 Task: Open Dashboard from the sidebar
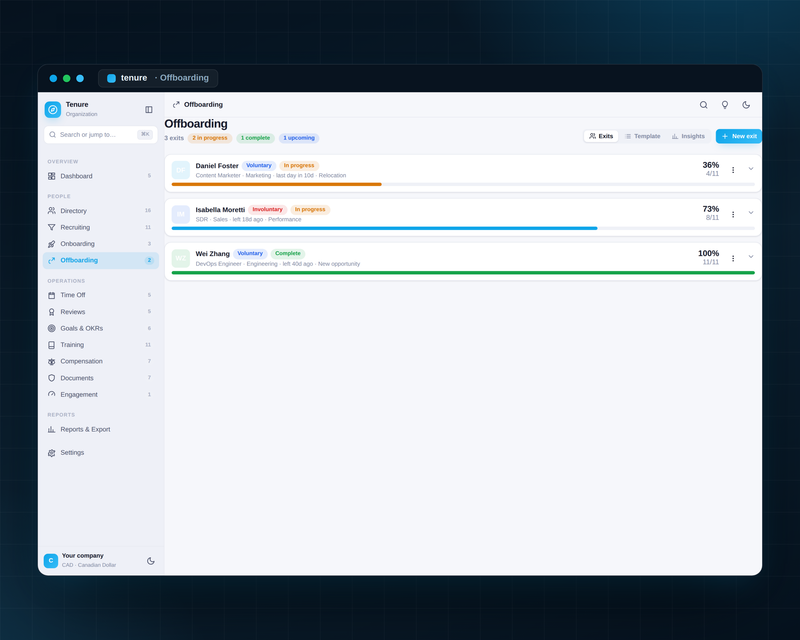[x=101, y=176]
